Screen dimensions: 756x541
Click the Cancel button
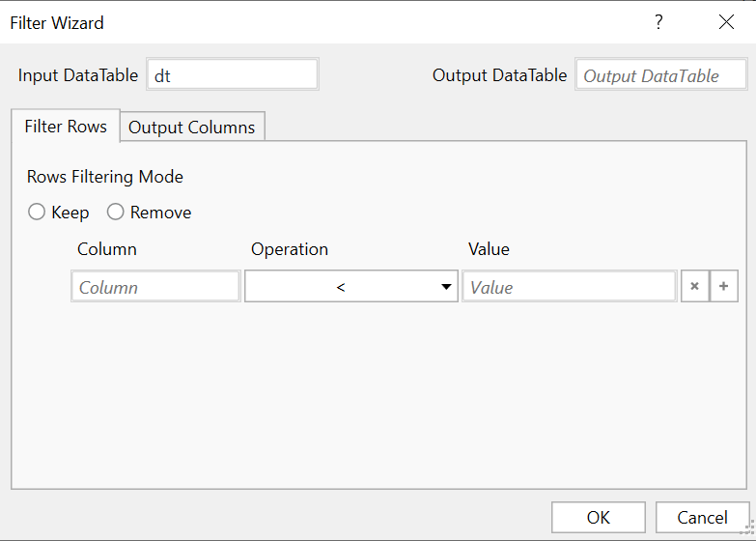click(702, 518)
